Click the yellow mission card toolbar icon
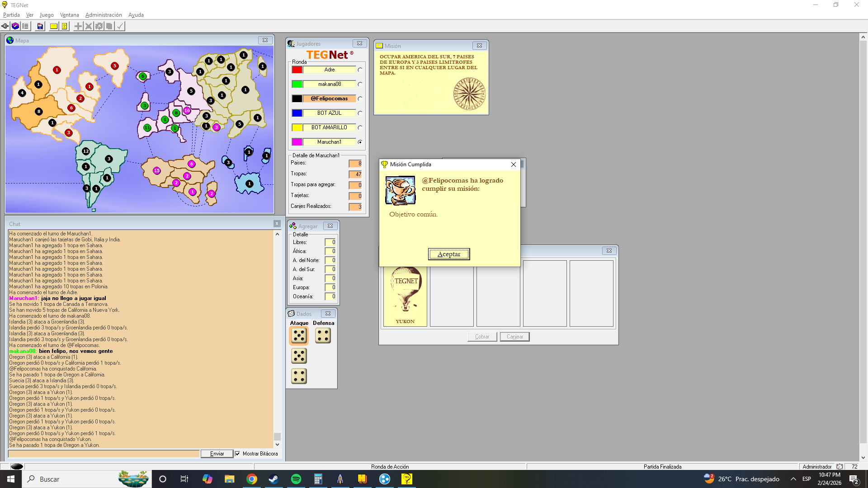The image size is (868, 488). click(x=54, y=26)
